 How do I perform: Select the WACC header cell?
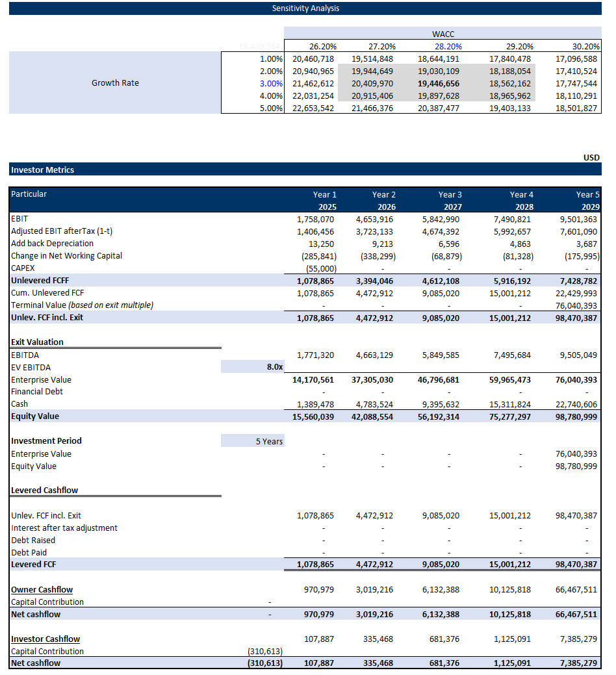pyautogui.click(x=443, y=34)
